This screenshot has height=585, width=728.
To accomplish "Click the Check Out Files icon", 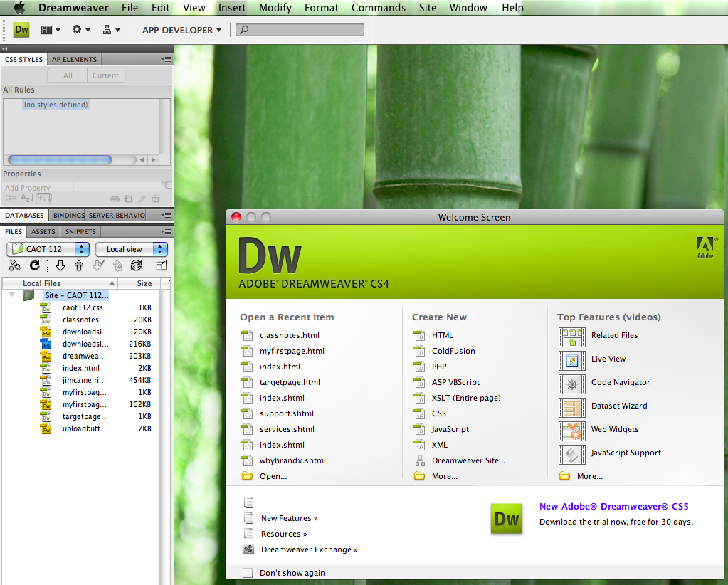I will pos(98,265).
